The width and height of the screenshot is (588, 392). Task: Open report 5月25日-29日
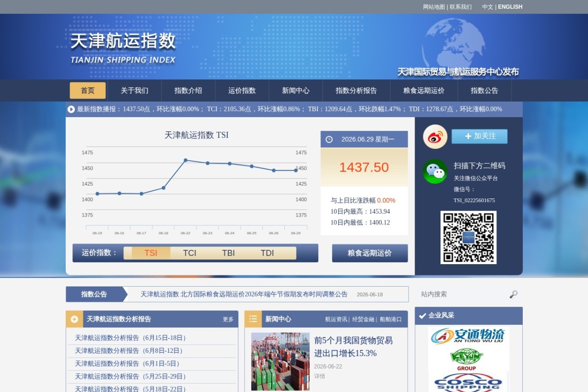pos(132,376)
